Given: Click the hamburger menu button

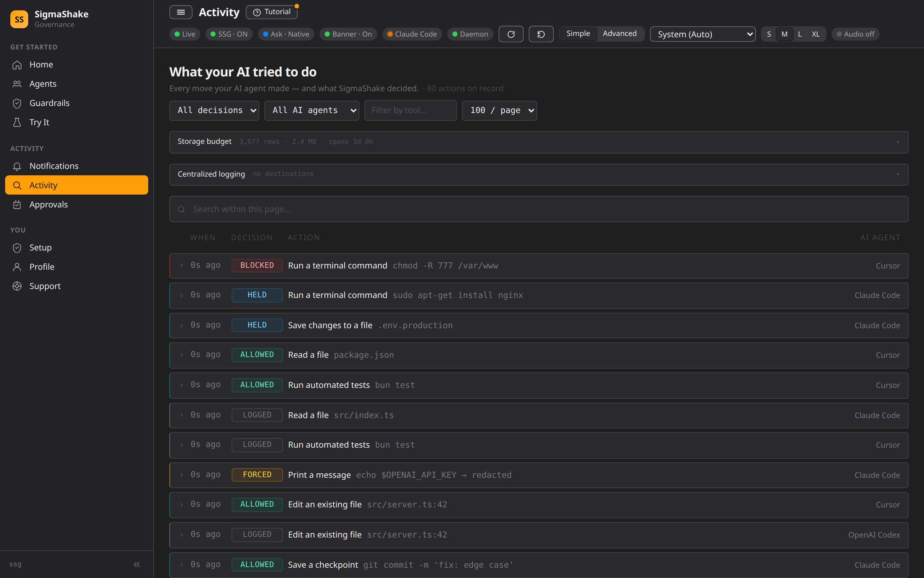Looking at the screenshot, I should pyautogui.click(x=181, y=12).
